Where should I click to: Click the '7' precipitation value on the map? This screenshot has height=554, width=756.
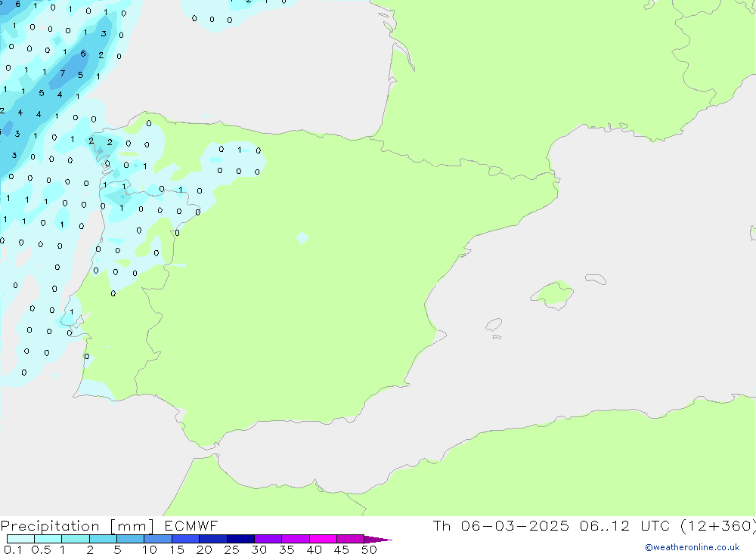[62, 73]
